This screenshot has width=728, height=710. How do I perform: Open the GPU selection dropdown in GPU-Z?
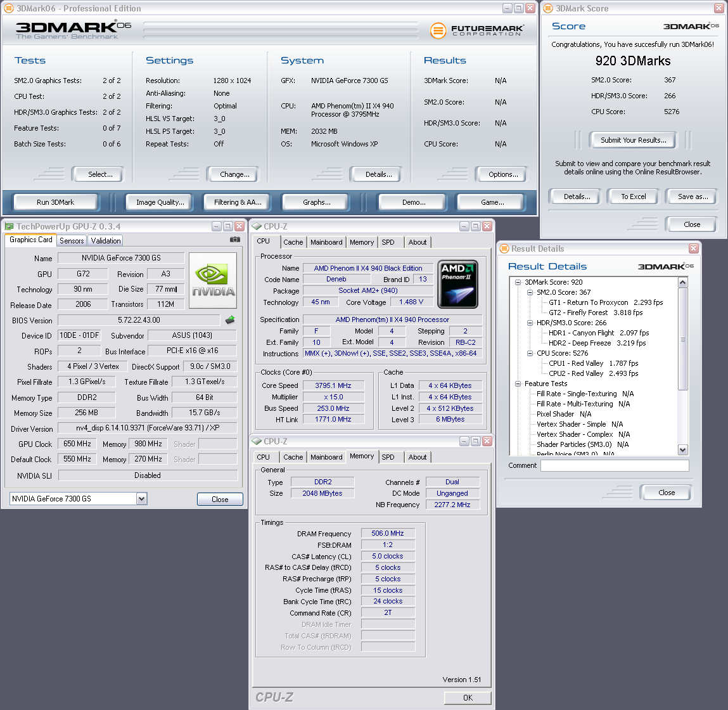141,498
